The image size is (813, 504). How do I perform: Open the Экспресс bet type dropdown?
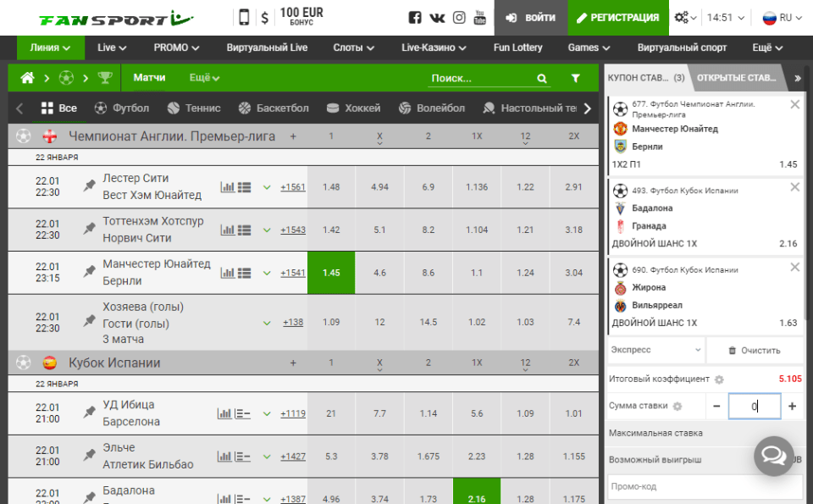coord(655,350)
